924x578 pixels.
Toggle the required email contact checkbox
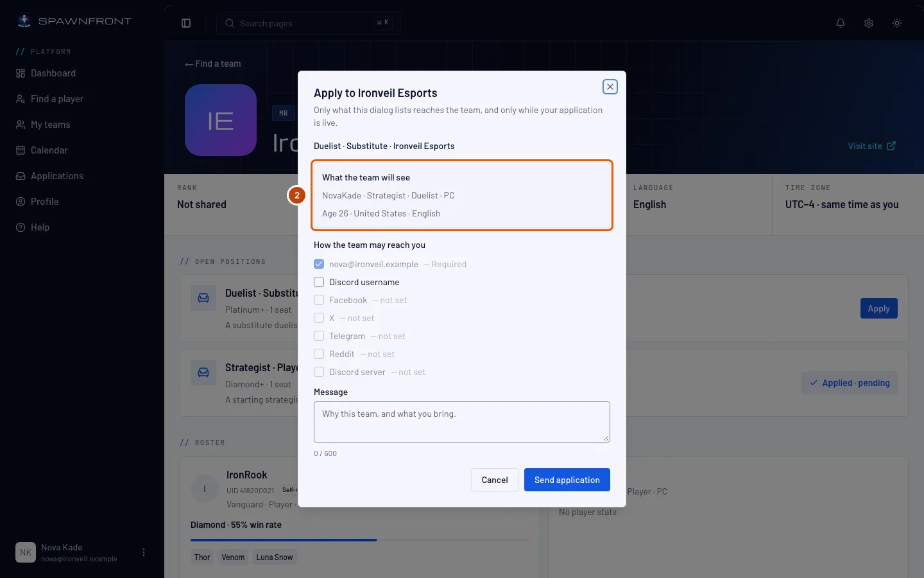coord(319,264)
